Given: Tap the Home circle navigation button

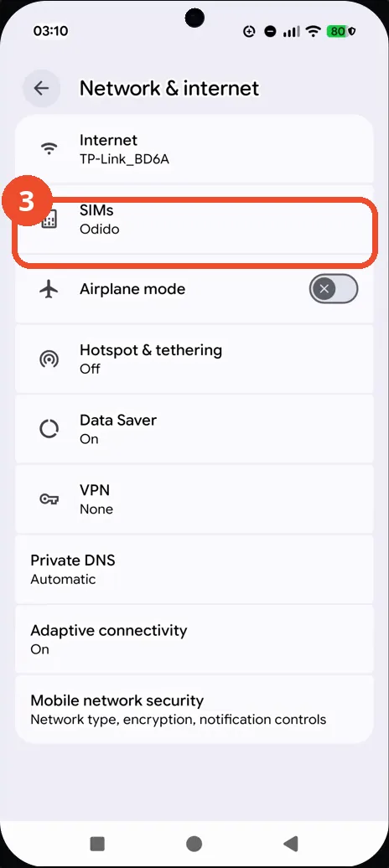Looking at the screenshot, I should [x=194, y=844].
